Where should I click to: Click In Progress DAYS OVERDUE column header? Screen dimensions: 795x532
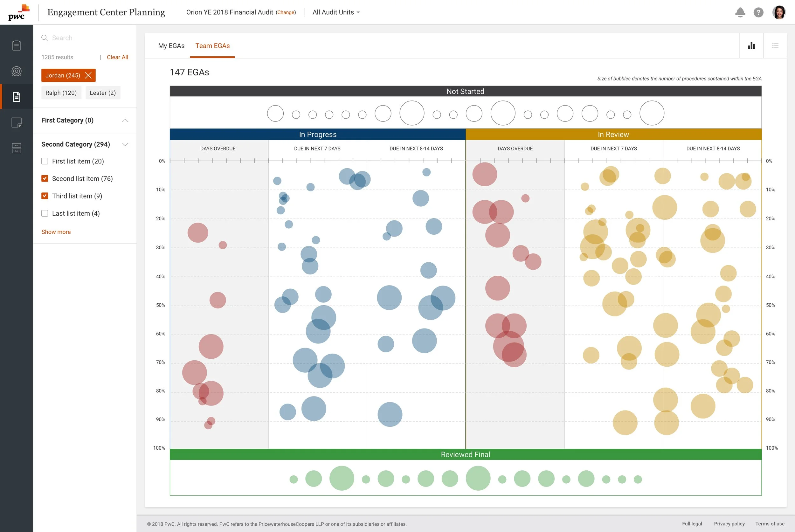(218, 149)
